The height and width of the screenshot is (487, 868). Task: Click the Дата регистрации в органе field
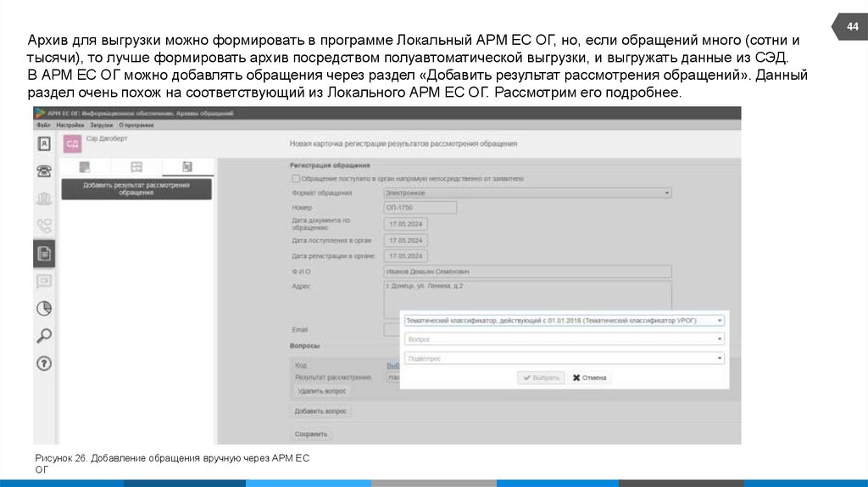pyautogui.click(x=405, y=256)
